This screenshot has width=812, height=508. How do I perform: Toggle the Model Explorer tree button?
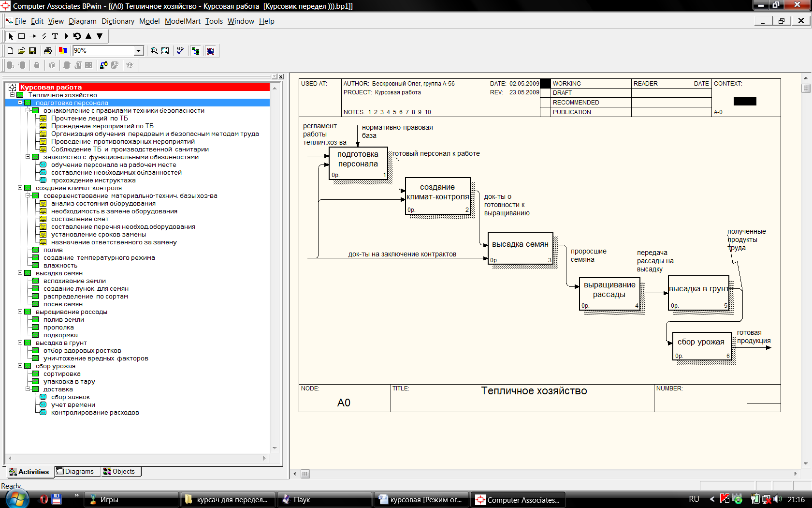[195, 51]
